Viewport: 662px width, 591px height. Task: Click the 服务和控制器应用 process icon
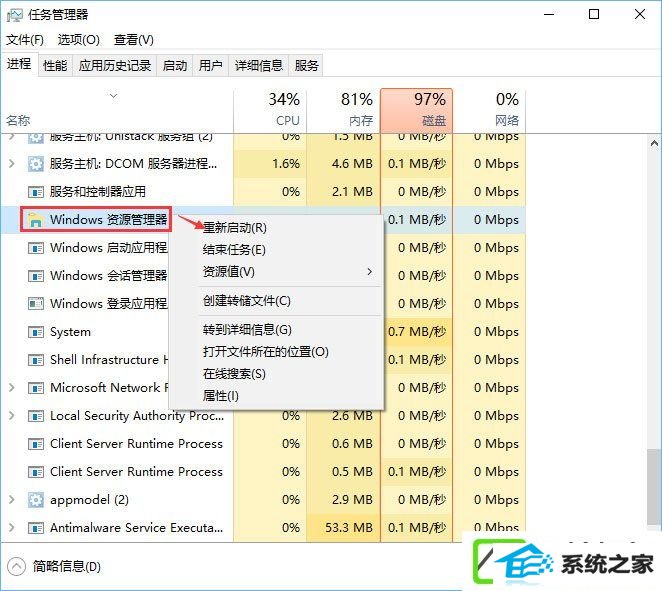pyautogui.click(x=35, y=192)
